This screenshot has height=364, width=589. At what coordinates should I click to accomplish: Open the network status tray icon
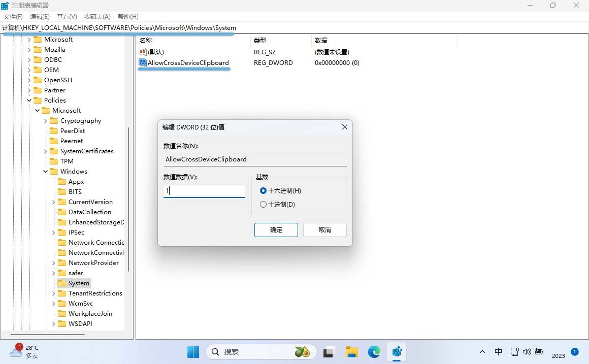pyautogui.click(x=514, y=352)
